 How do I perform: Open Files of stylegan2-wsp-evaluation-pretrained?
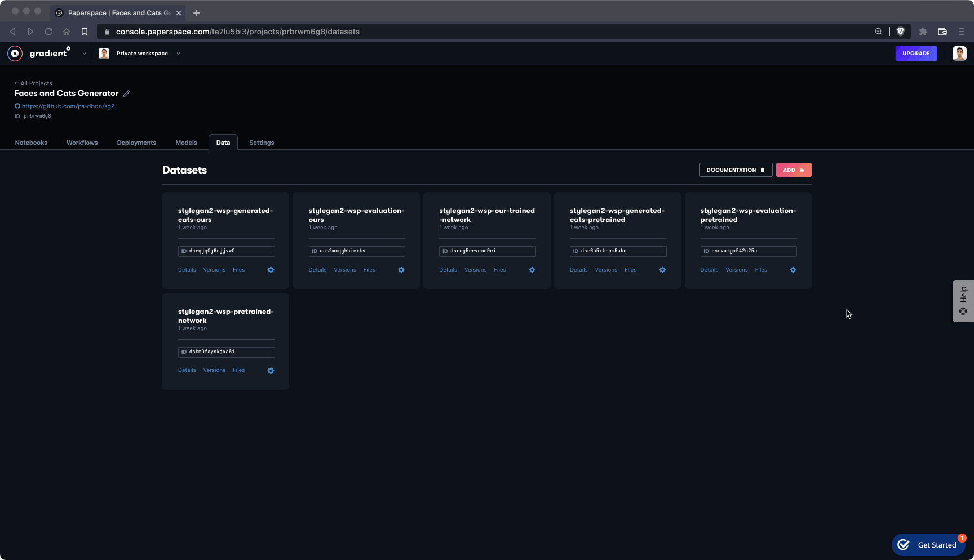tap(761, 270)
